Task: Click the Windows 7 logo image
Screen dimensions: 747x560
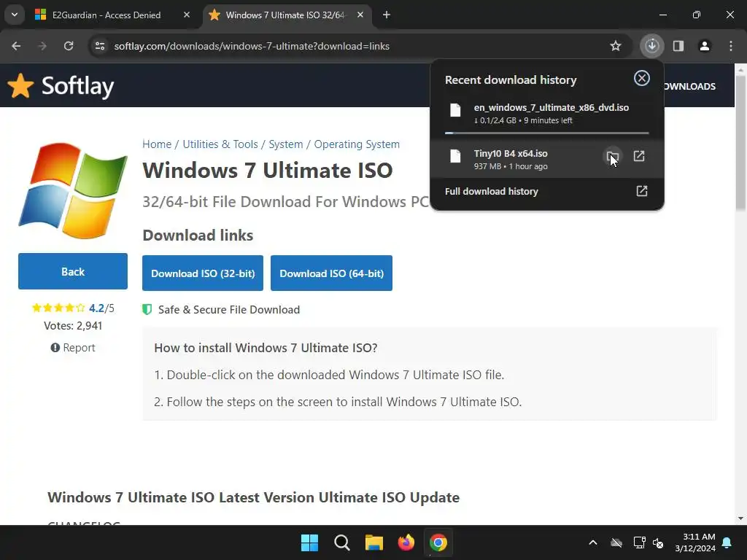Action: pos(73,190)
